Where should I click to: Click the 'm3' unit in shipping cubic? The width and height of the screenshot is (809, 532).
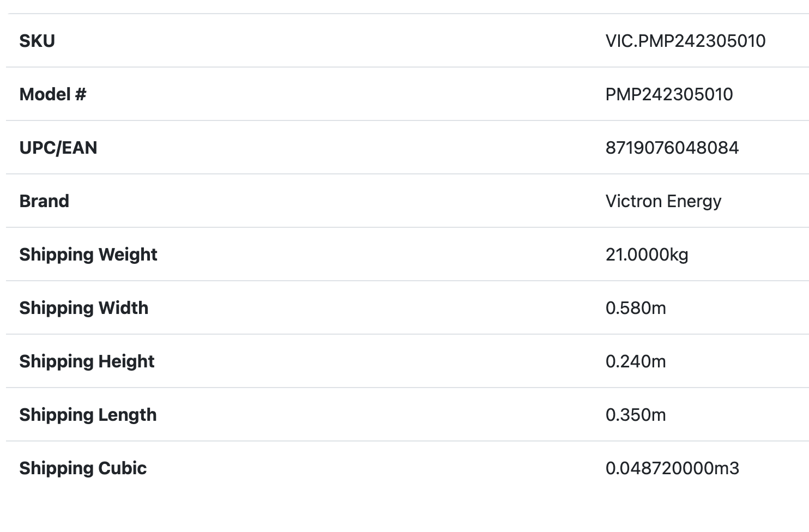click(727, 468)
